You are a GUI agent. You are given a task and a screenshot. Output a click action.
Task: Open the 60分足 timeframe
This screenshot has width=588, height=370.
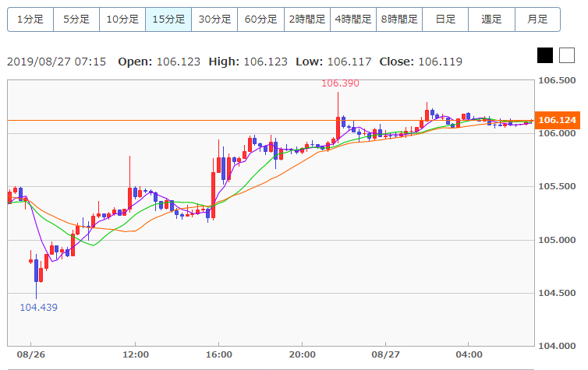point(261,19)
